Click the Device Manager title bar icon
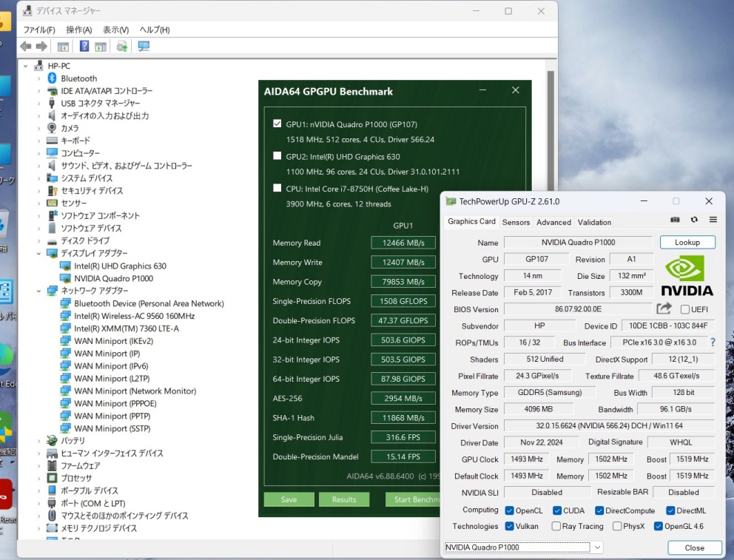The height and width of the screenshot is (560, 734). point(27,10)
